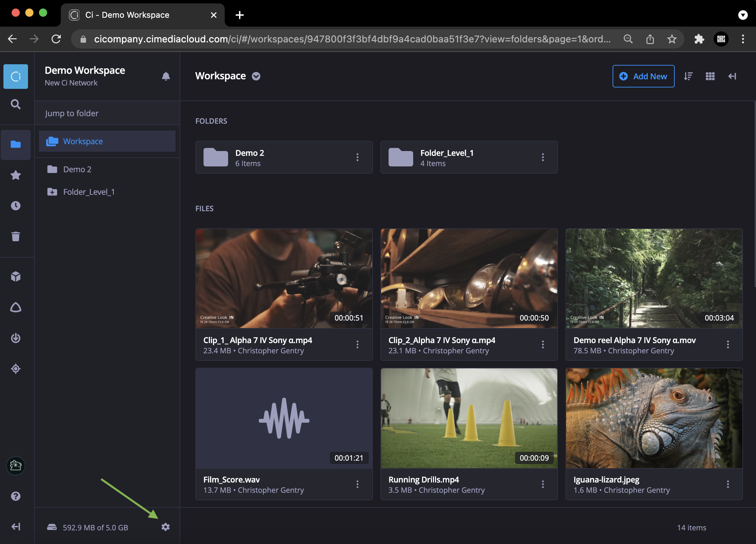The image size is (756, 544).
Task: Open the sort order icon
Action: pyautogui.click(x=688, y=76)
